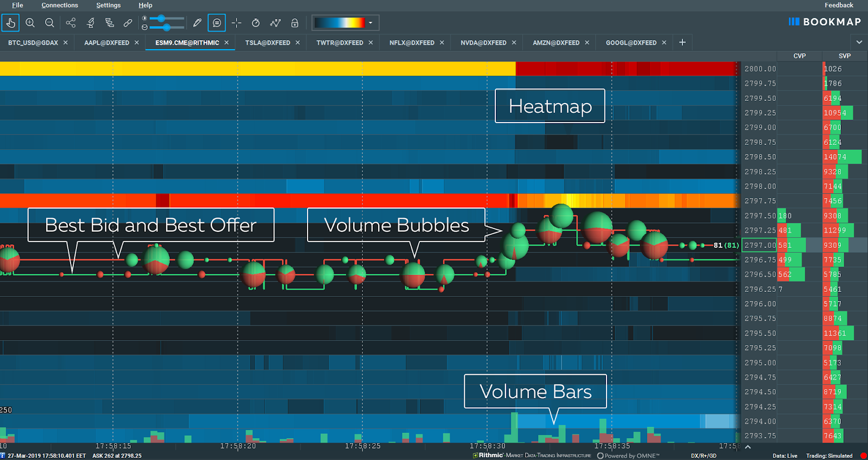Open the heatmap color scheme dropdown
Viewport: 868px width, 460px height.
pos(346,23)
